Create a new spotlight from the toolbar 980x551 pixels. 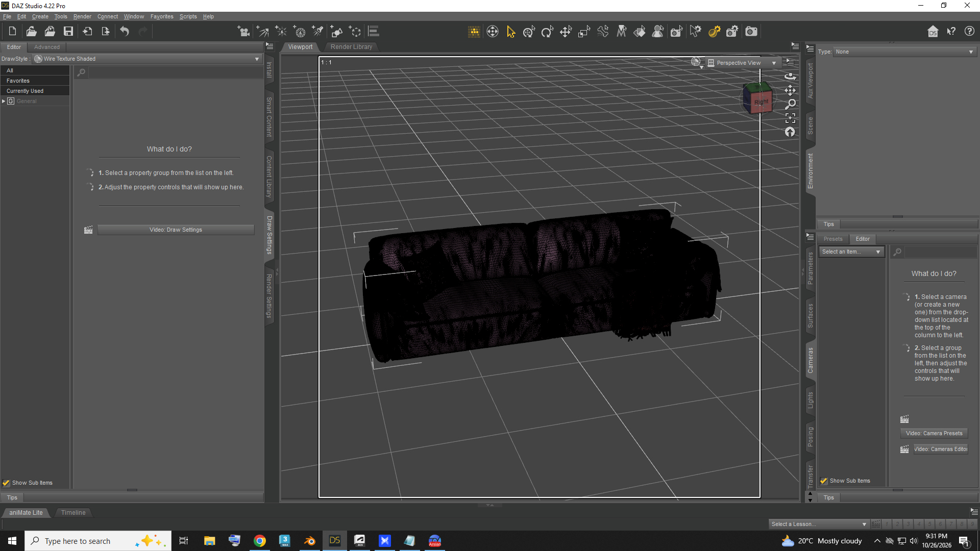pos(317,32)
